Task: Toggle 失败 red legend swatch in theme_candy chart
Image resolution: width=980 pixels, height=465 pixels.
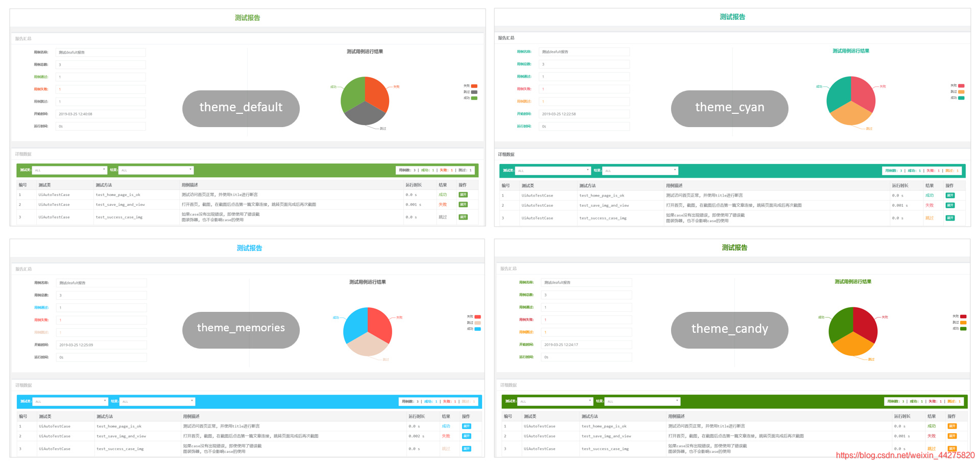Action: tap(963, 316)
